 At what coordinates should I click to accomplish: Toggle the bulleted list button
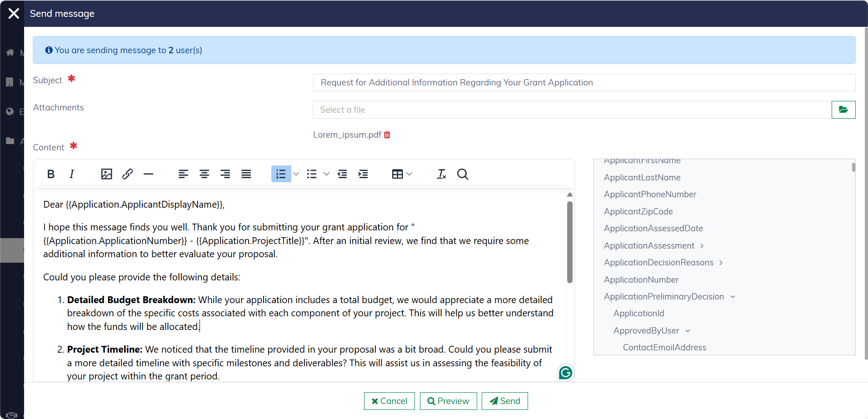(x=312, y=174)
